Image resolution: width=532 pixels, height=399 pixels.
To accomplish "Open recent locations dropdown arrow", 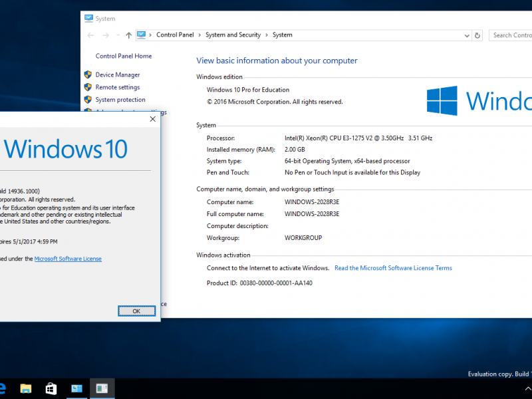I will [118, 35].
